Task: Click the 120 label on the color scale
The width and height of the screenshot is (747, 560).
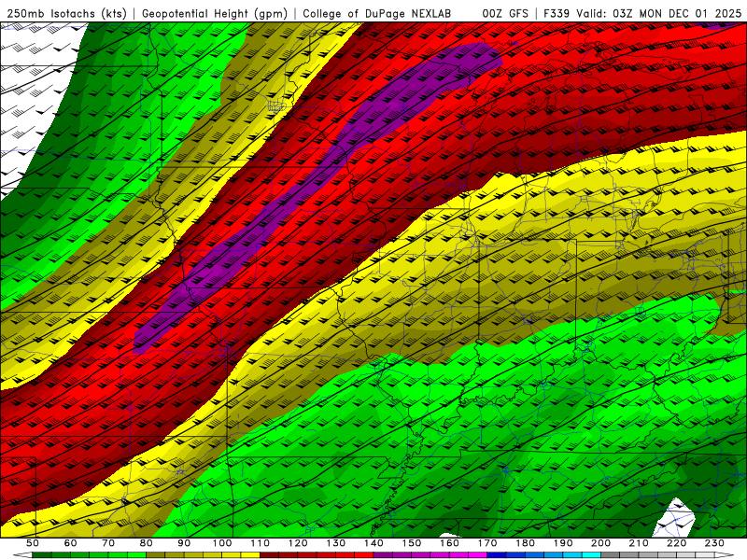Action: 297,543
